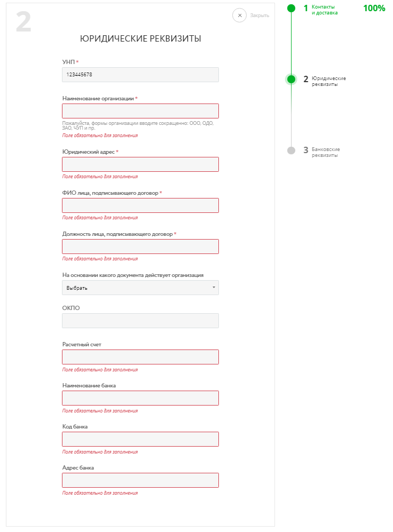Click the 'Закрыть' text link
The image size is (393, 532).
(260, 15)
